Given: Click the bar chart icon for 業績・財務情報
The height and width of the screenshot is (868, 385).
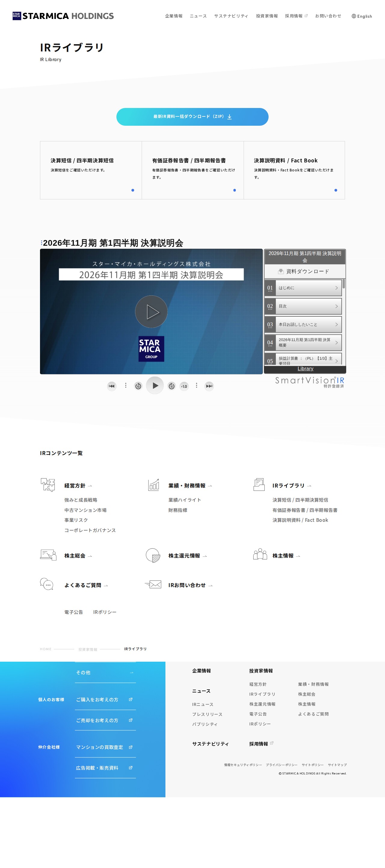Looking at the screenshot, I should tap(154, 485).
